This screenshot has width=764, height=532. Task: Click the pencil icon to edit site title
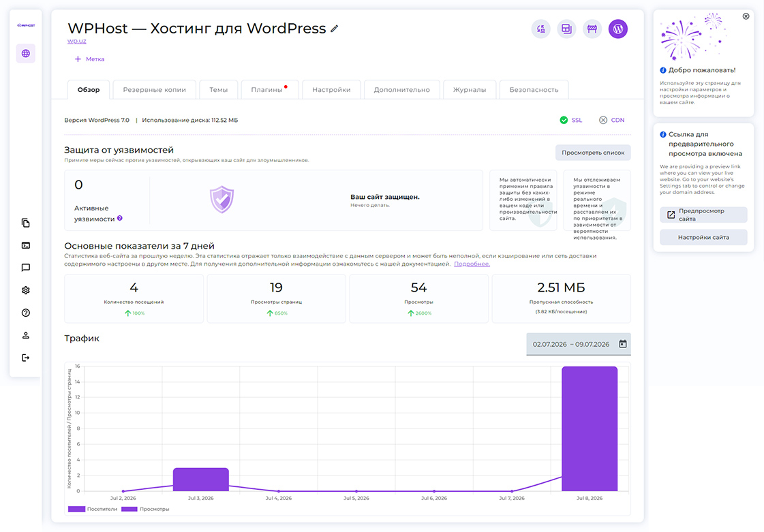(x=334, y=29)
